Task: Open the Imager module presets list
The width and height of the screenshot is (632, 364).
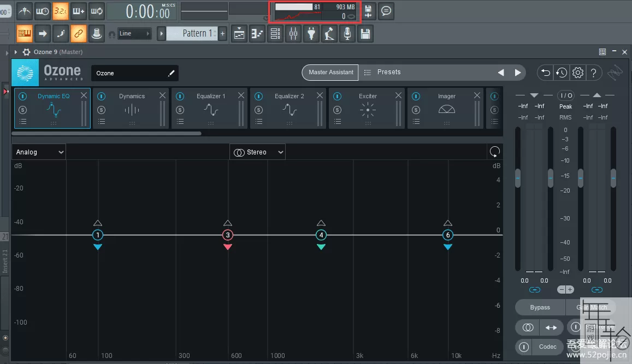Action: [416, 121]
